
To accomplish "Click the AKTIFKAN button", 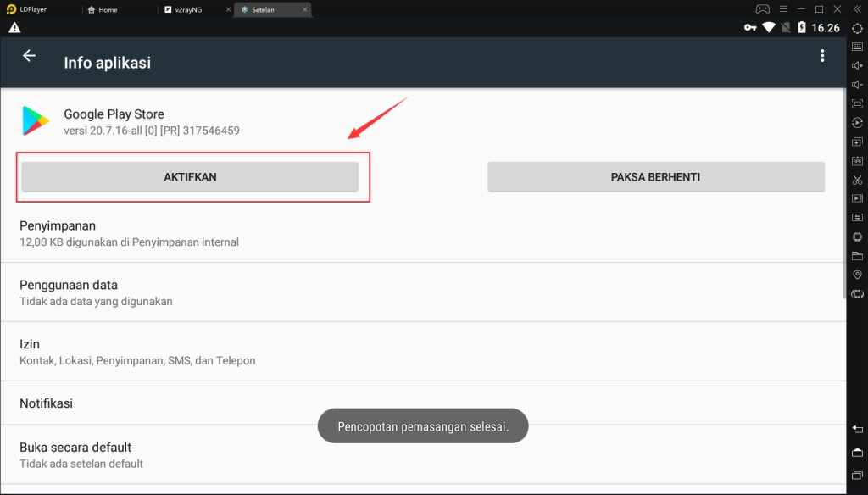I will [190, 177].
